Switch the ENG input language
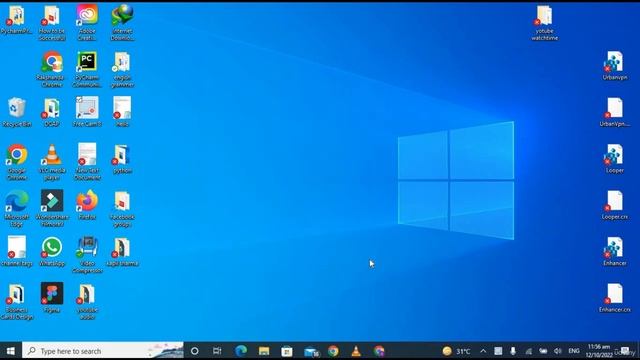 click(x=574, y=351)
